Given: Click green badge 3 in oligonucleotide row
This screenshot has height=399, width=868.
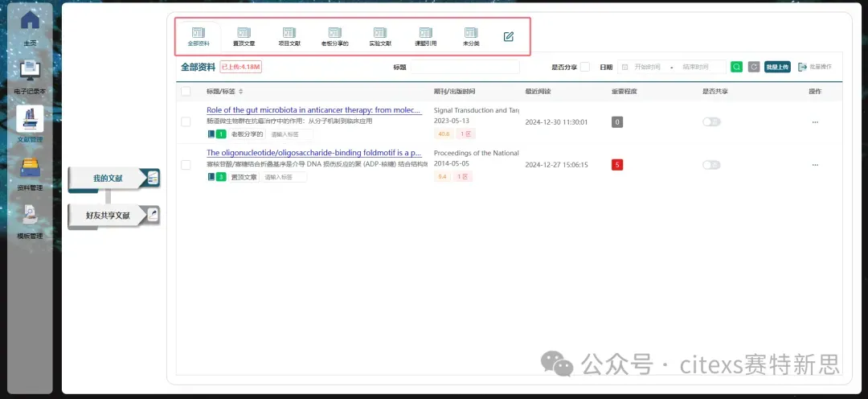Looking at the screenshot, I should click(x=221, y=177).
